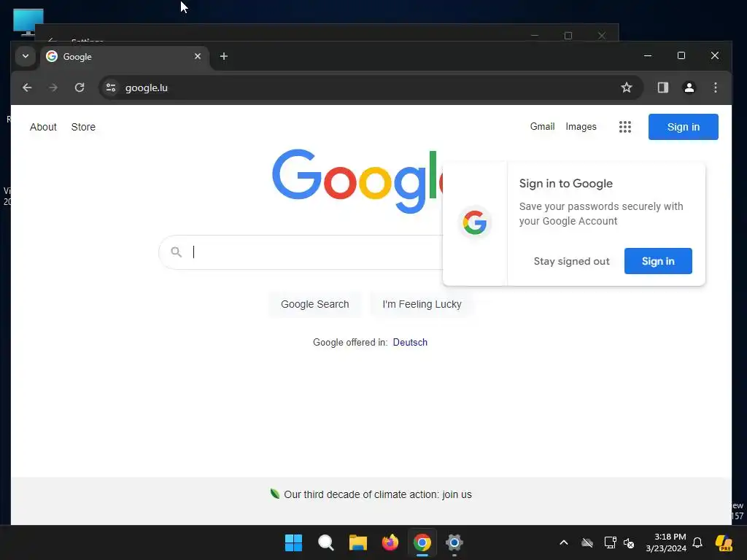
Task: Click I'm Feeling Lucky
Action: point(422,304)
